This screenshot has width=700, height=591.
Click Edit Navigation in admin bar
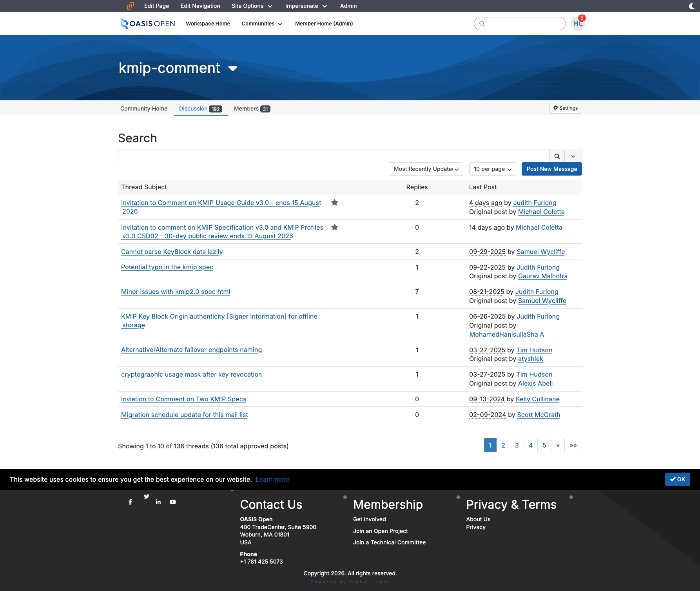point(200,6)
